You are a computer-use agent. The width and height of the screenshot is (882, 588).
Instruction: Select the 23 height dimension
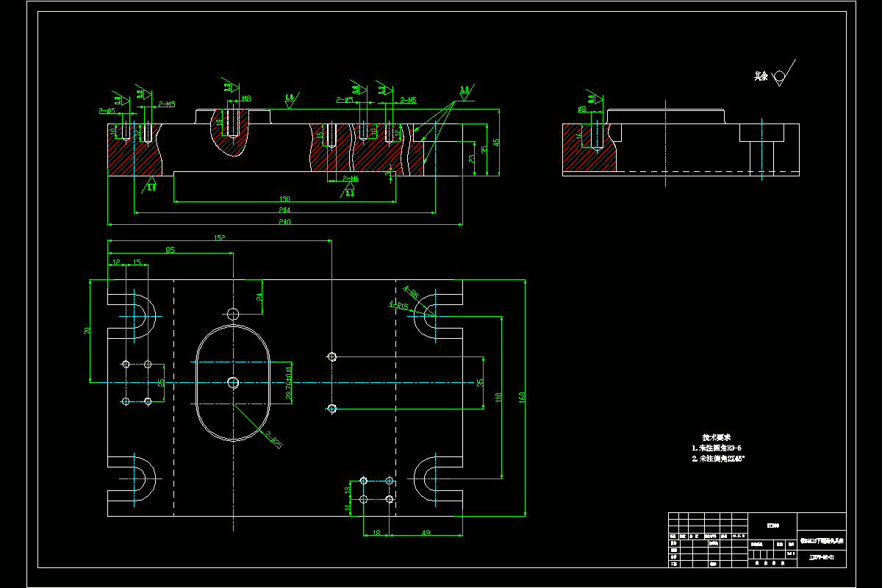471,157
